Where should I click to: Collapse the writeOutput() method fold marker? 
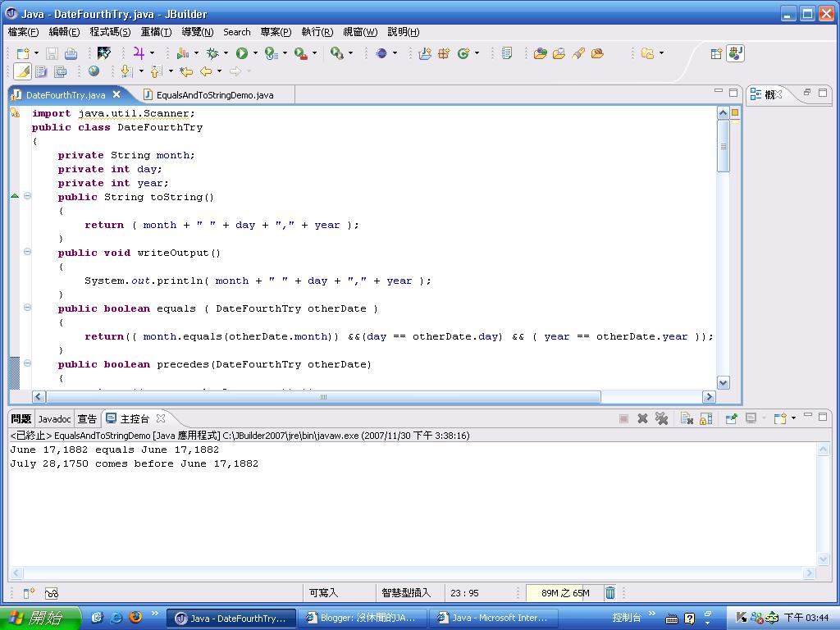click(x=27, y=252)
